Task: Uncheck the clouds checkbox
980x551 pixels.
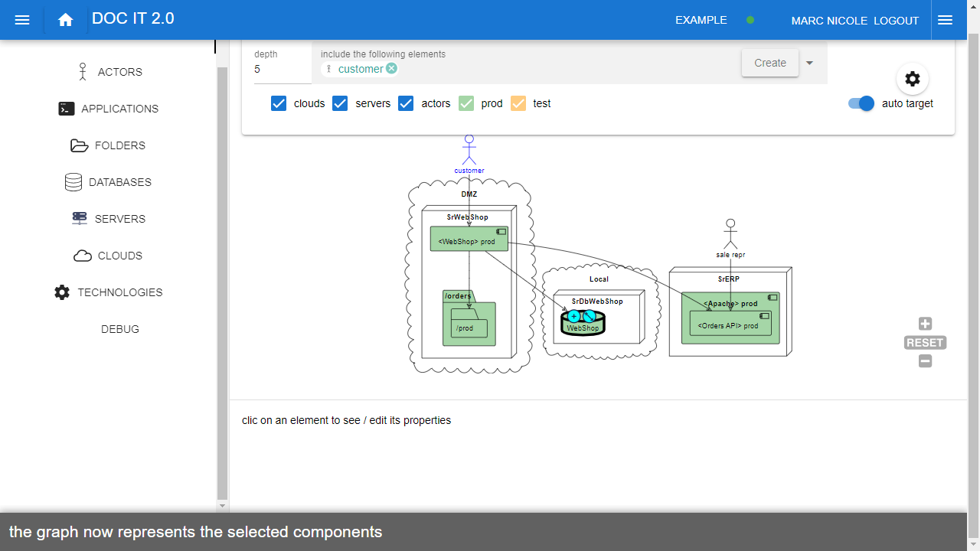Action: (x=279, y=103)
